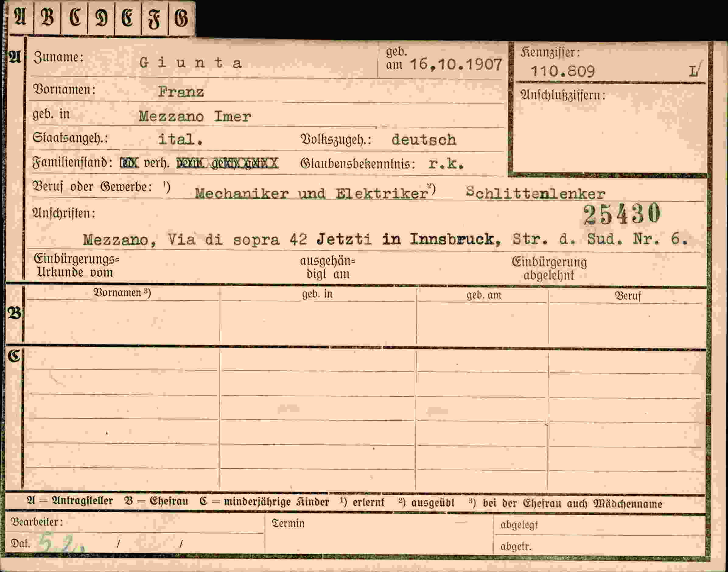
Task: Click footnote '1) erlernt'
Action: pyautogui.click(x=362, y=502)
